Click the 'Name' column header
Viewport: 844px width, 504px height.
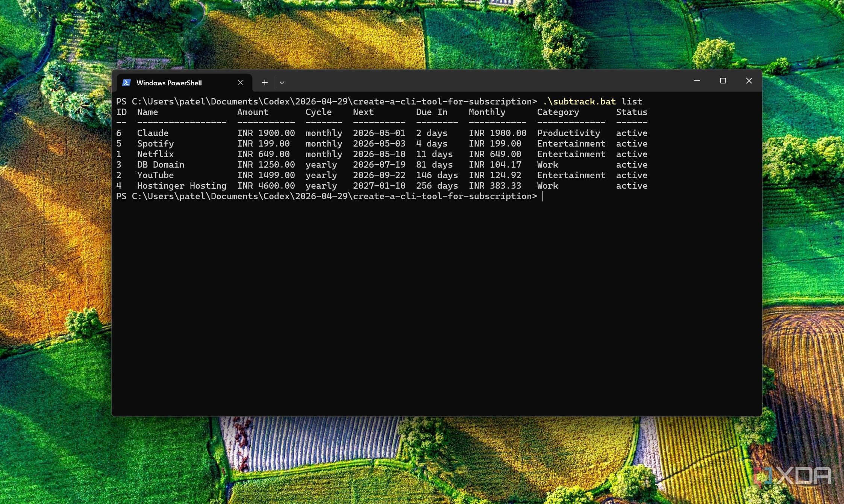pos(147,112)
